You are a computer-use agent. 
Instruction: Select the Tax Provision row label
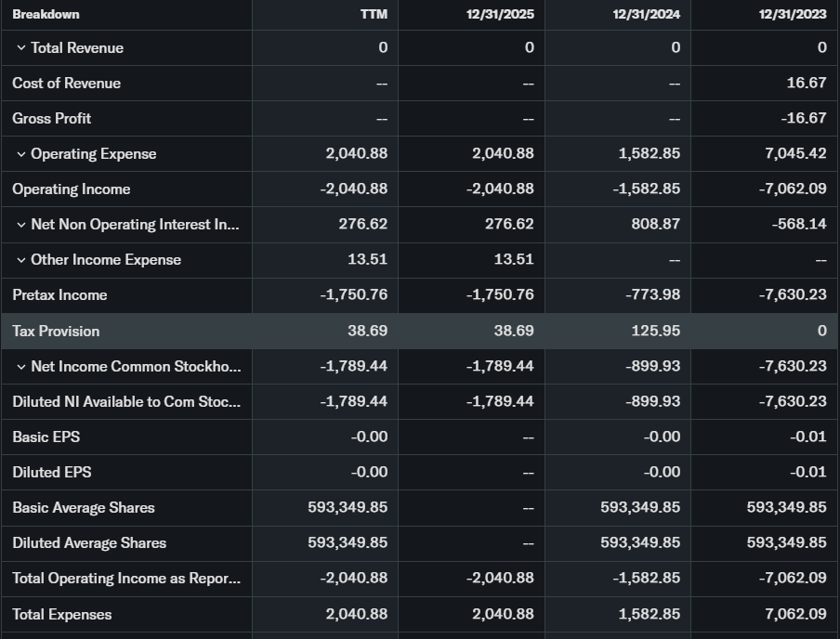(56, 332)
